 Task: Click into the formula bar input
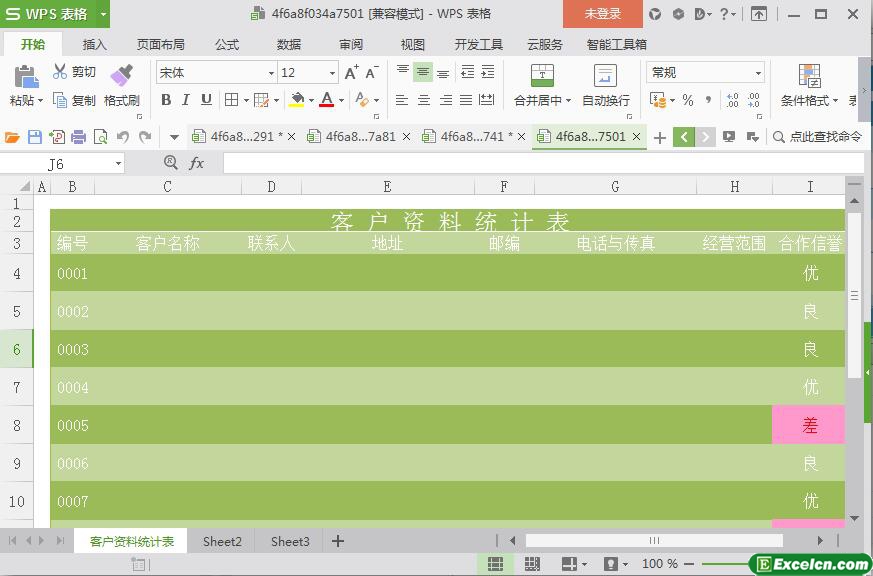click(x=543, y=164)
